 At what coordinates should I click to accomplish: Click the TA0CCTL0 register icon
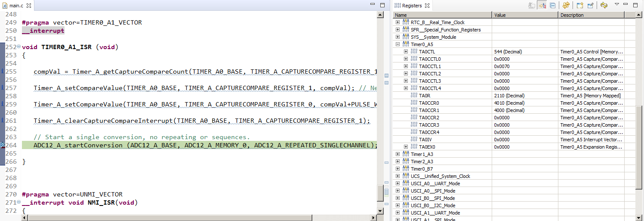(x=414, y=59)
